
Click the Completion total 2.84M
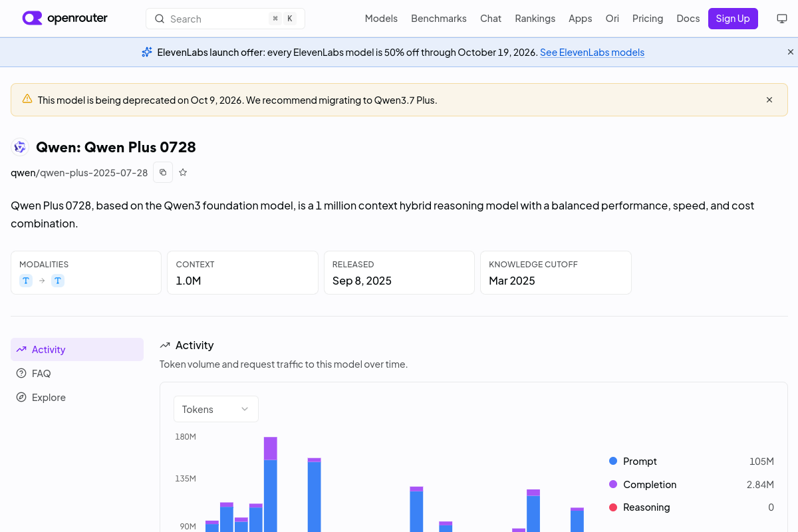760,485
